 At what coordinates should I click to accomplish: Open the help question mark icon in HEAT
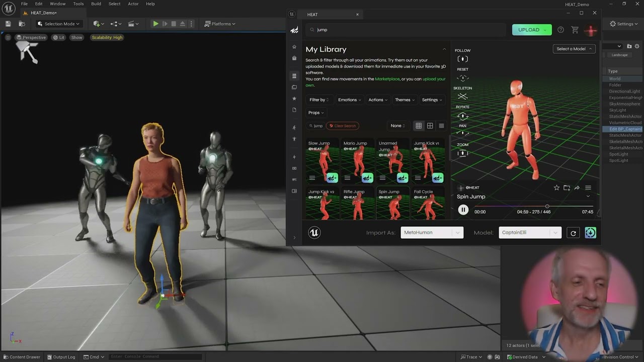(x=560, y=30)
